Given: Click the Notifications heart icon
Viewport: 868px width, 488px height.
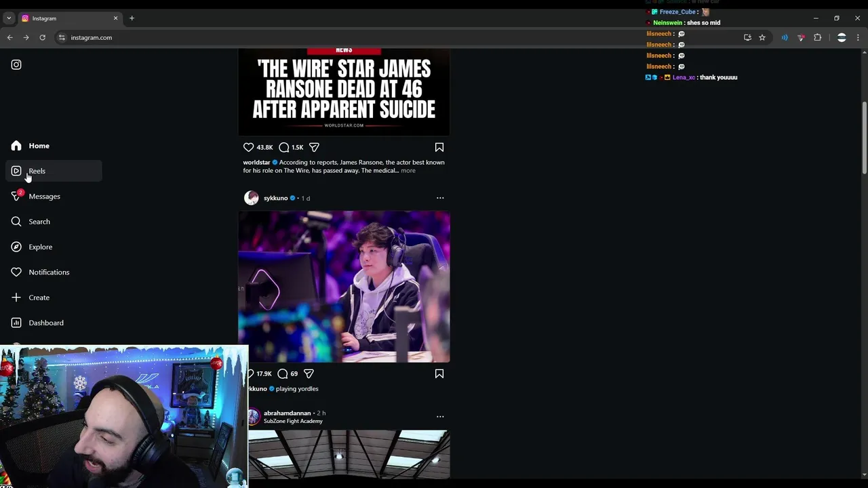Looking at the screenshot, I should [16, 272].
